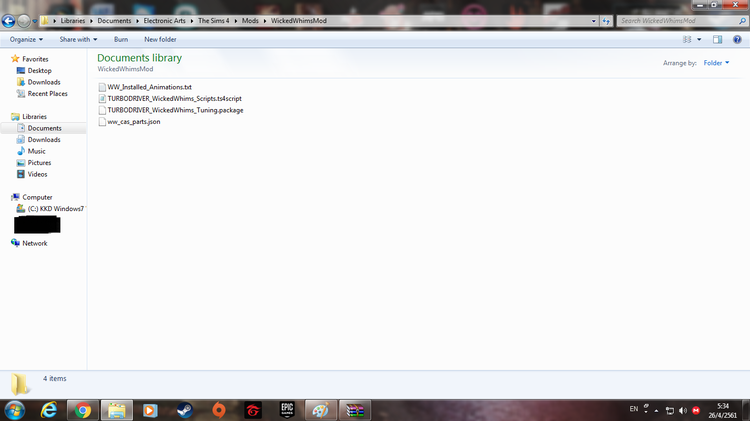Select TURBODRIVER_WickedWhims_Scripts.ts4script file
The width and height of the screenshot is (750, 421).
pyautogui.click(x=170, y=99)
